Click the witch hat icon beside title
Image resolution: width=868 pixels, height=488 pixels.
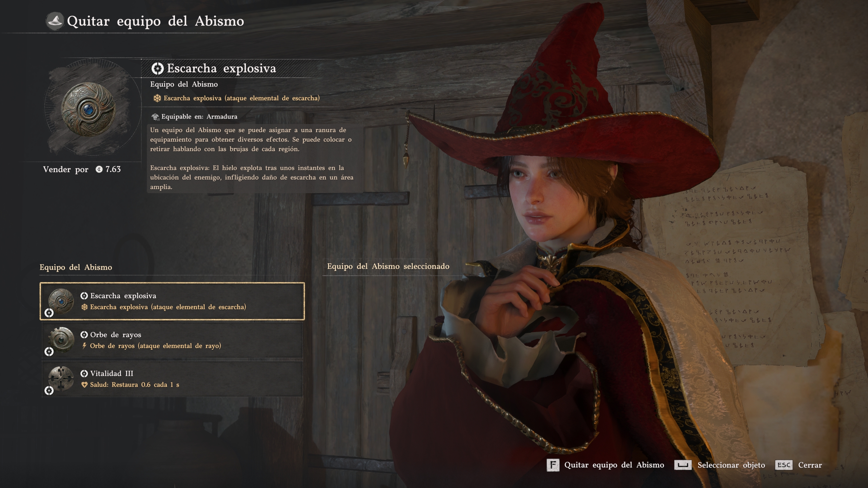point(55,21)
